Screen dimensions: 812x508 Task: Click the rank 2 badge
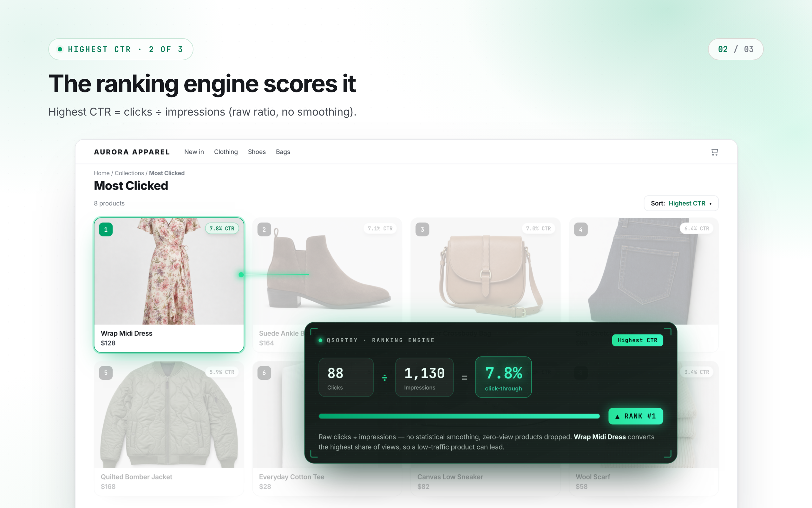click(264, 230)
